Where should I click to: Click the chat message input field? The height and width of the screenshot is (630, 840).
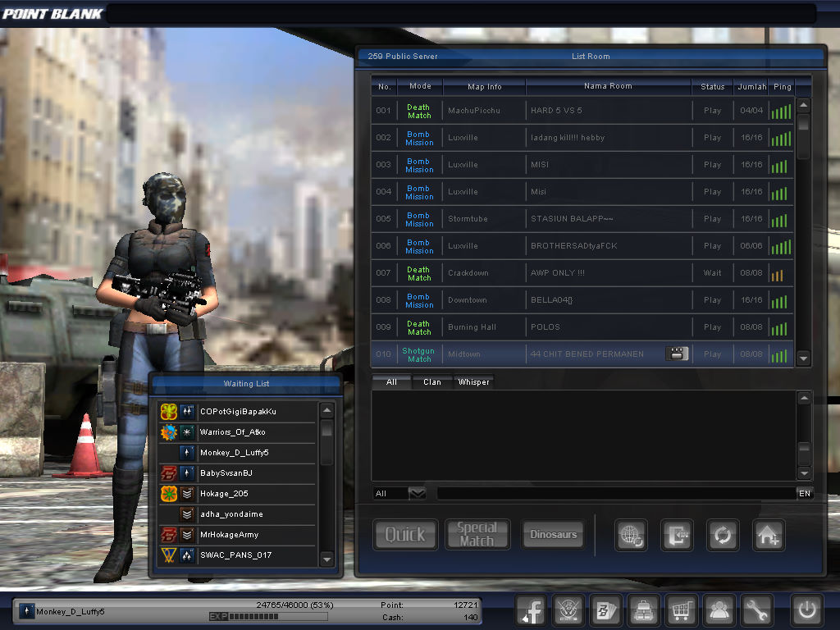[617, 493]
